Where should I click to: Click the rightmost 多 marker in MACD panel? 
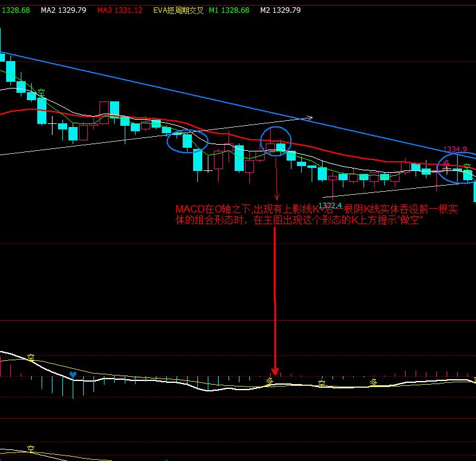click(373, 382)
